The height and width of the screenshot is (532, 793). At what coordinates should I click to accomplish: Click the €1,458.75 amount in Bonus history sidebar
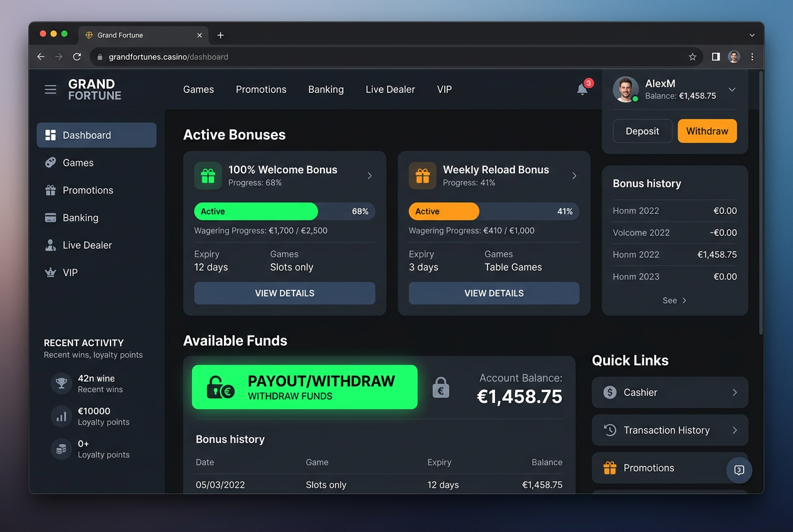(x=717, y=255)
